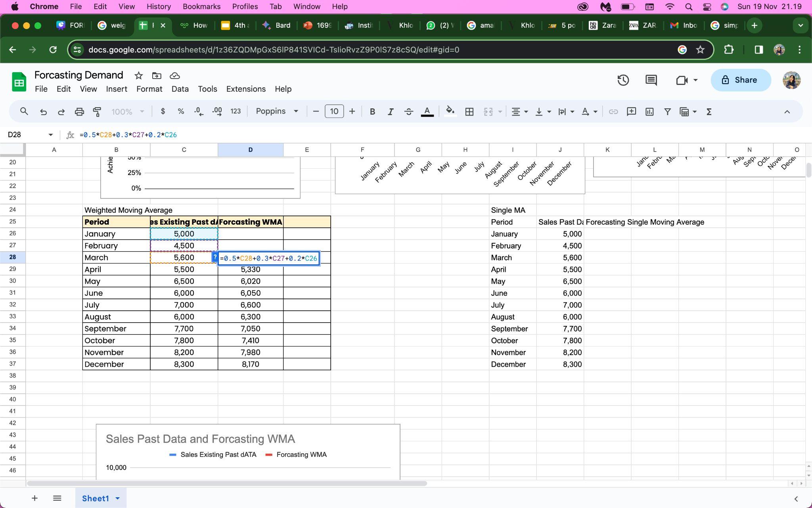The width and height of the screenshot is (812, 508).
Task: Open the fill color paint bucket
Action: pyautogui.click(x=450, y=112)
